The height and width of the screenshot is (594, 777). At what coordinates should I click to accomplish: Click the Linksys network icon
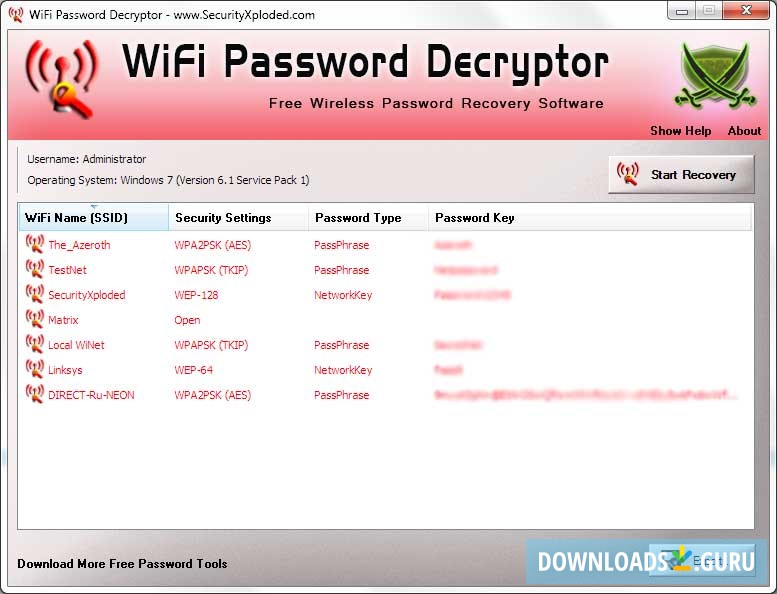pyautogui.click(x=35, y=369)
